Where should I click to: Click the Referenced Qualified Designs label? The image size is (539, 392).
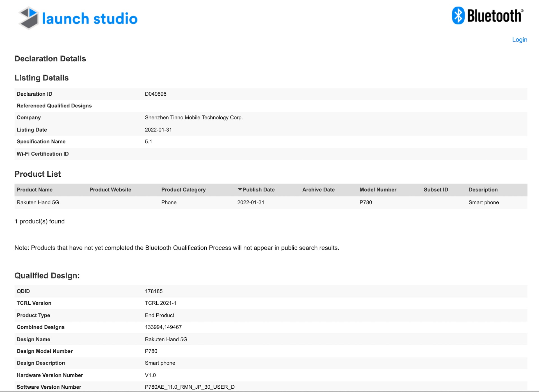54,106
